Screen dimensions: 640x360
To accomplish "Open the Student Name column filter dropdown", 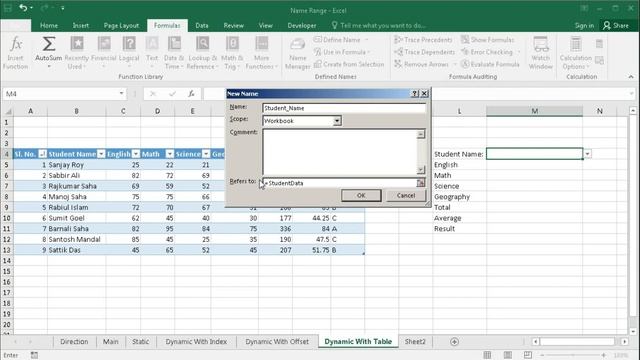I will click(x=101, y=154).
